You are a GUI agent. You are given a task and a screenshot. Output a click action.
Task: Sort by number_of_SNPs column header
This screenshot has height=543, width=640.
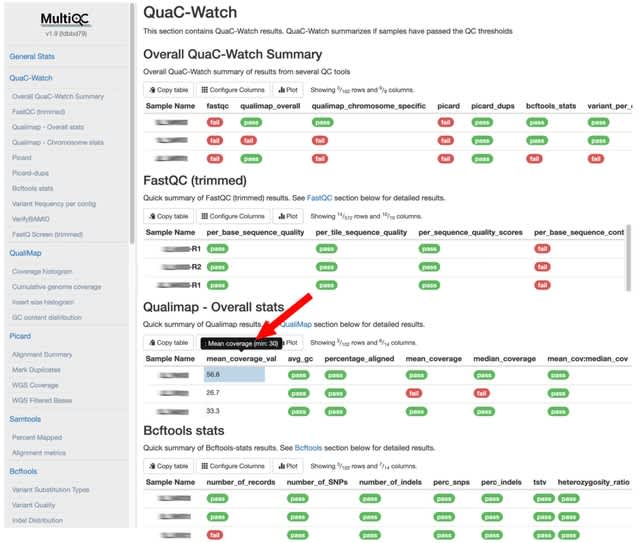[315, 482]
